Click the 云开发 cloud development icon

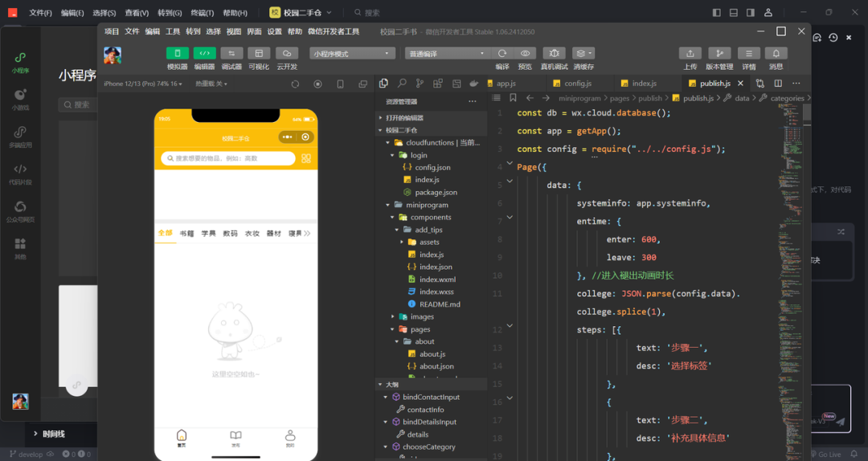(x=287, y=54)
